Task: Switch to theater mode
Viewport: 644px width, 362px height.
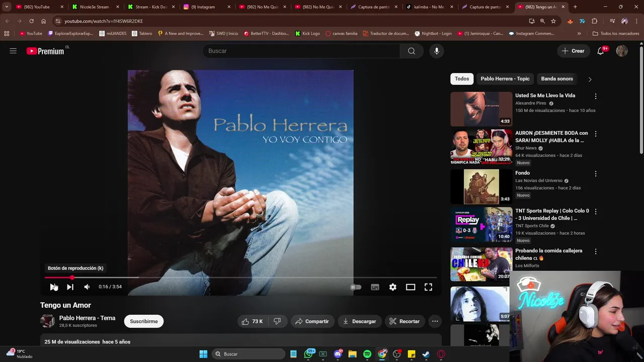Action: [411, 287]
